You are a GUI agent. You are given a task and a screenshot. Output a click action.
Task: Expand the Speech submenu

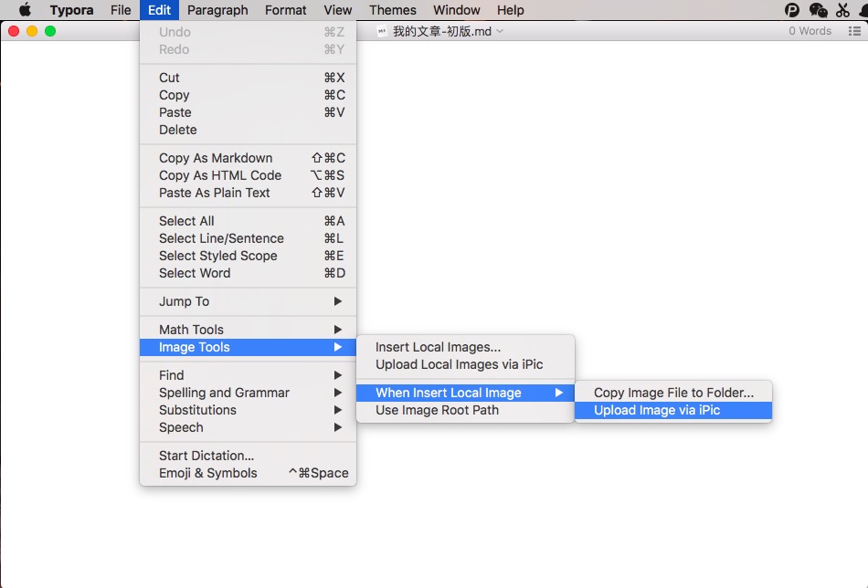tap(248, 427)
